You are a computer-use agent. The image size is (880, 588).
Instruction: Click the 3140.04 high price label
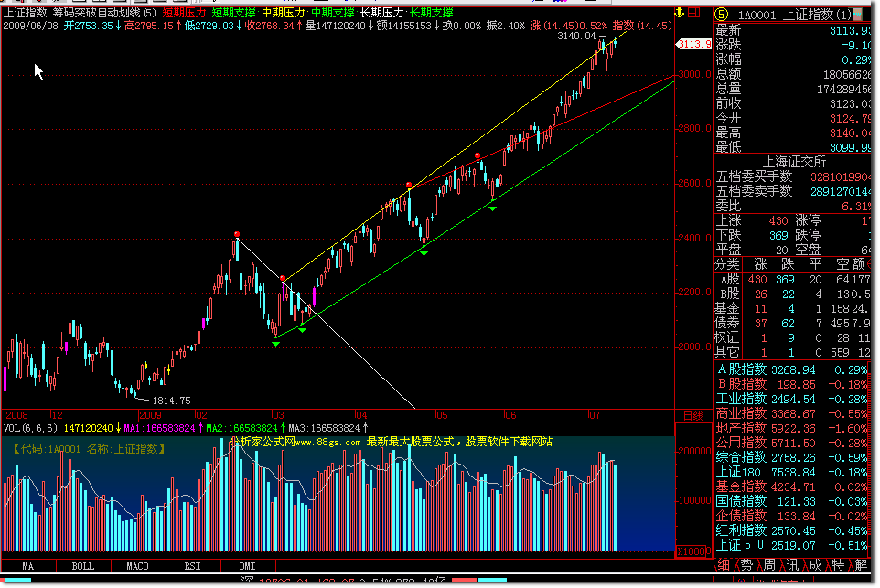pyautogui.click(x=576, y=36)
